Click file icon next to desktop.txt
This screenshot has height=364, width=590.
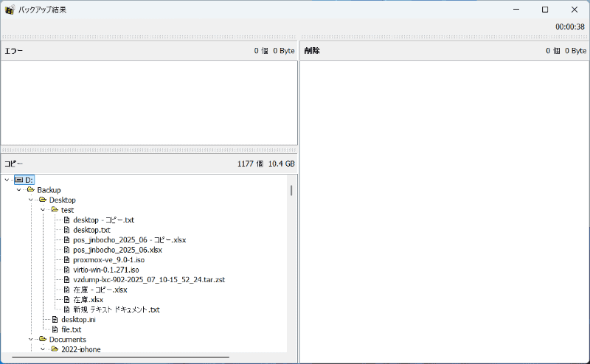point(67,229)
